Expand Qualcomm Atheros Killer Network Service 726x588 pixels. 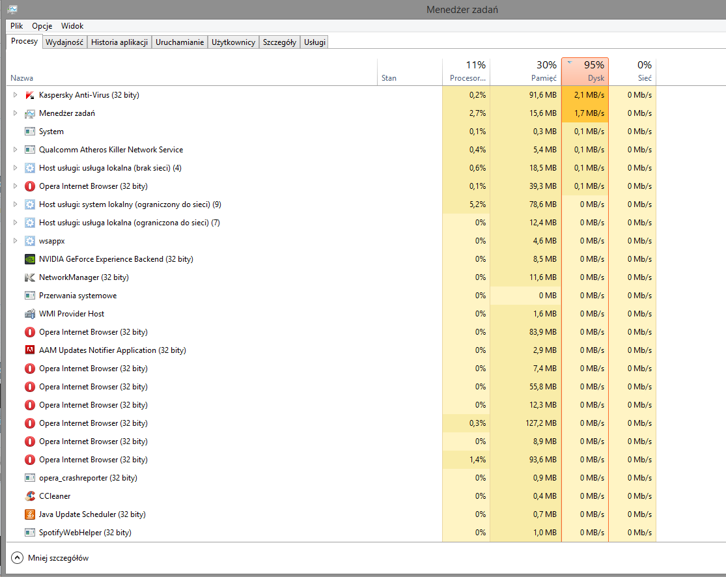[x=15, y=150]
